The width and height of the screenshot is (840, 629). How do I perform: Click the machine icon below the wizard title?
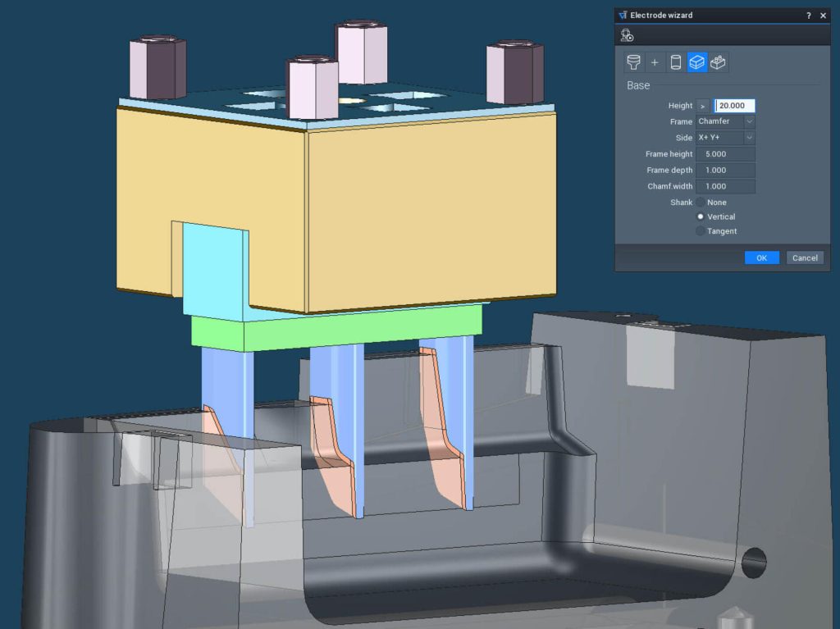coord(628,34)
